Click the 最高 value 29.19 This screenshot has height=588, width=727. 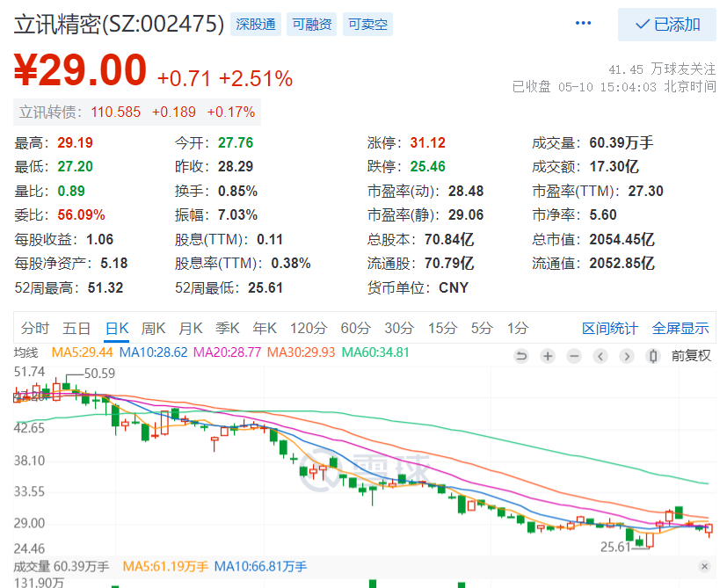(75, 143)
